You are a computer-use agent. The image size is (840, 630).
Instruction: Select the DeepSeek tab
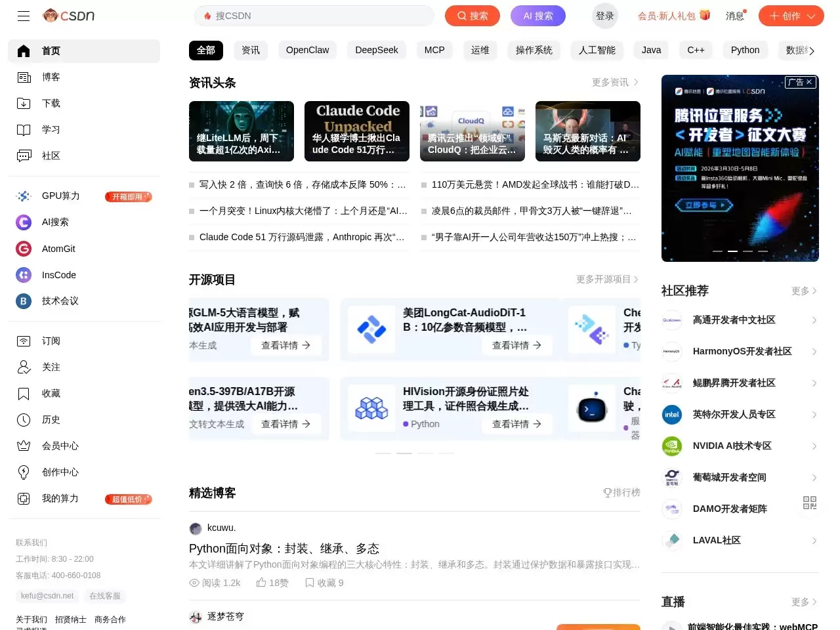tap(377, 50)
